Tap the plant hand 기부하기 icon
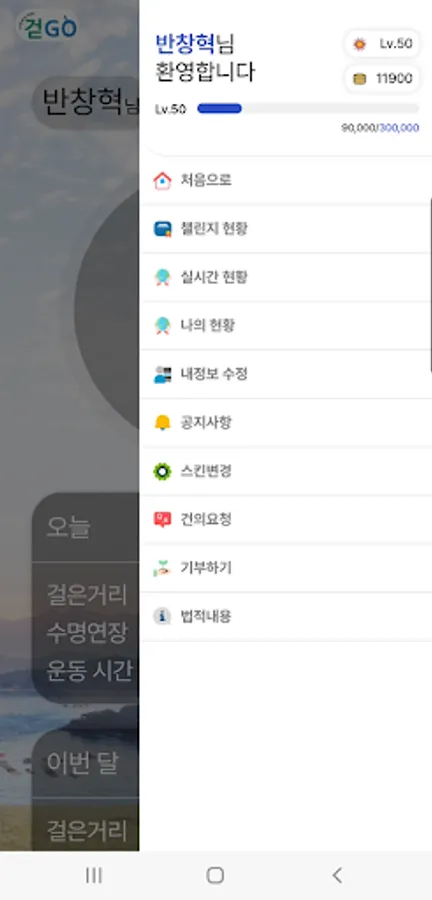This screenshot has width=432, height=900. [162, 568]
